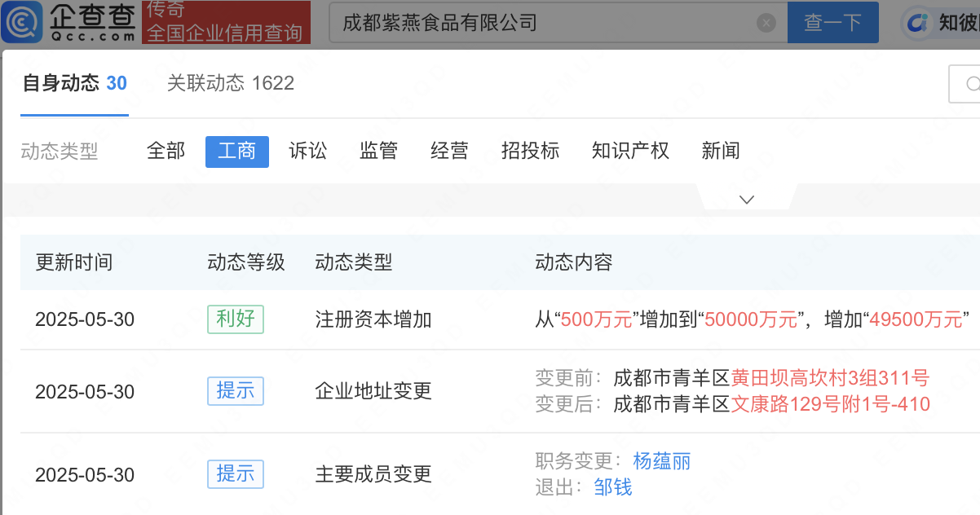Switch to the 关联动态 1622 tab
Viewport: 980px width, 515px height.
pos(231,83)
